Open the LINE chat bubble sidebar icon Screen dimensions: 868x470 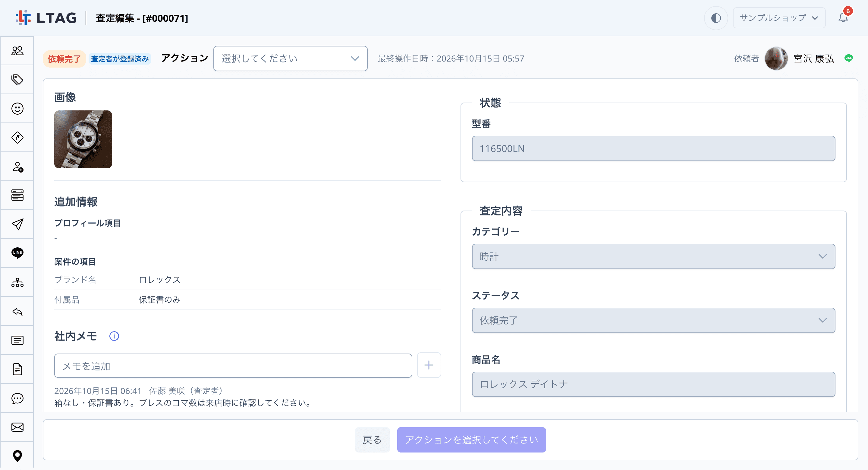pyautogui.click(x=17, y=253)
